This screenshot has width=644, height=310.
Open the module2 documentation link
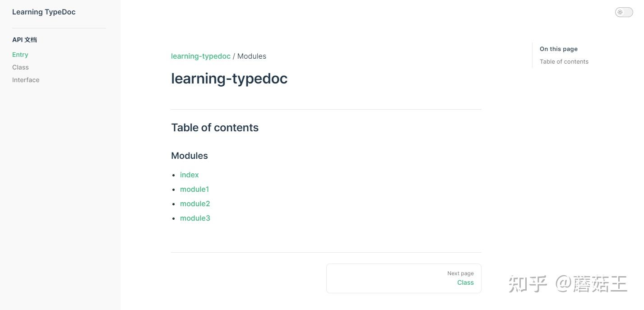coord(195,204)
